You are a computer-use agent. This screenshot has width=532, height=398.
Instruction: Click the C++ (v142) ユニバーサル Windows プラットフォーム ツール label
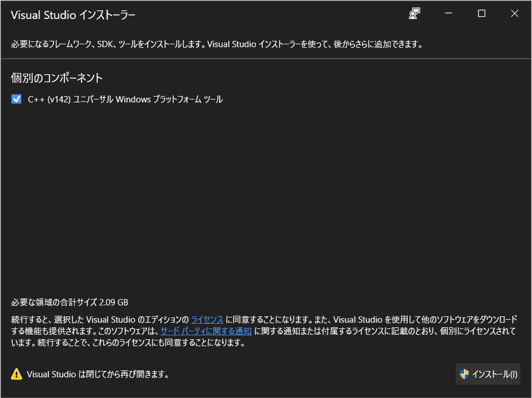coord(125,99)
